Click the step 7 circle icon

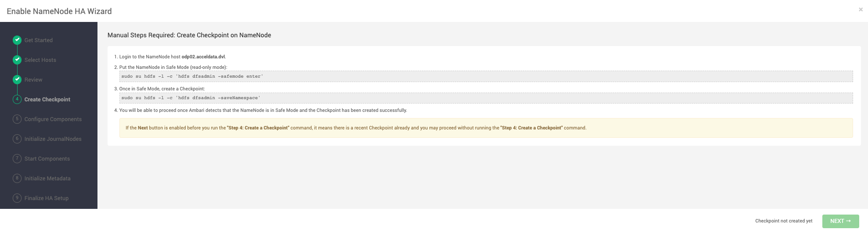pyautogui.click(x=17, y=158)
